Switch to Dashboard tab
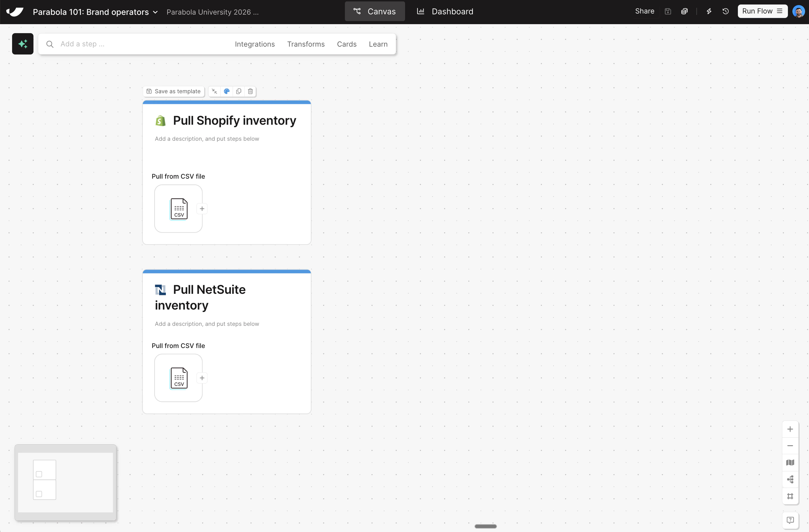Viewport: 809px width, 532px height. tap(445, 12)
